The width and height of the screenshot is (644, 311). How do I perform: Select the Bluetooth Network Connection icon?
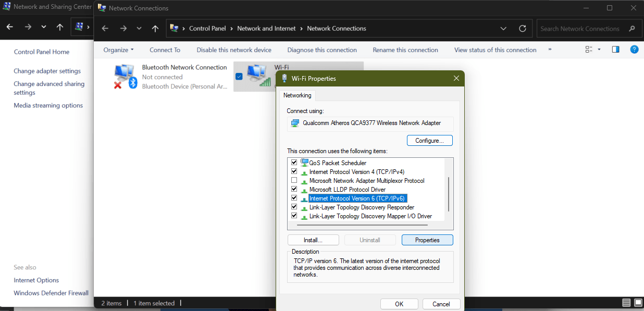125,77
